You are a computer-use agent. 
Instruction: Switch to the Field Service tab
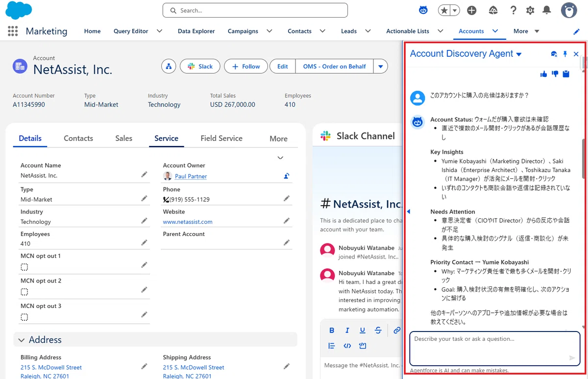pyautogui.click(x=221, y=139)
